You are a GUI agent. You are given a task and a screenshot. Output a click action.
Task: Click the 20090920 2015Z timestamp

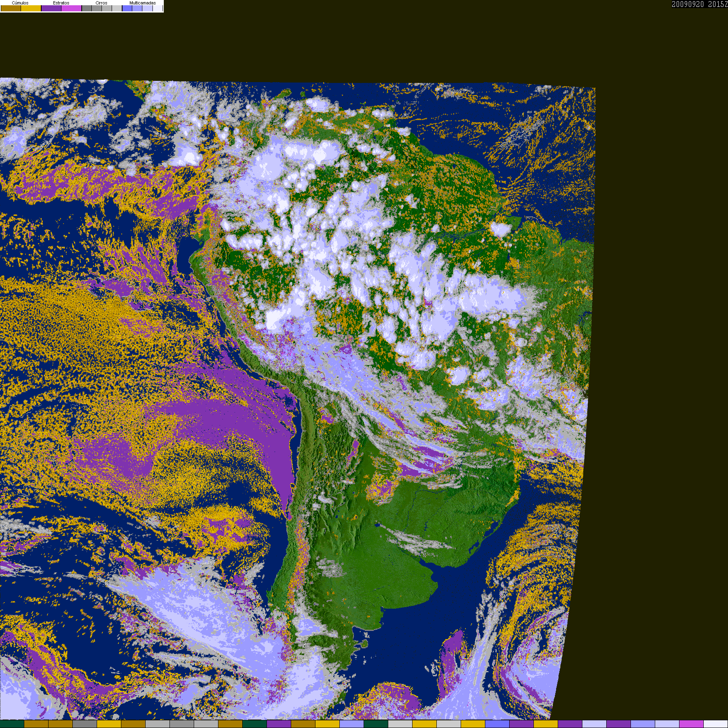[x=700, y=4]
